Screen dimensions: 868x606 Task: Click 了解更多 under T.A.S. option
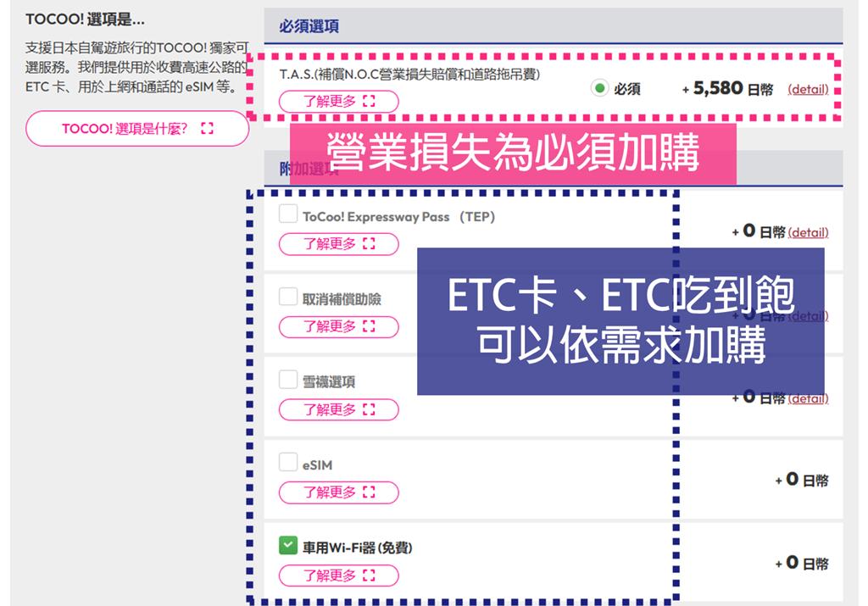339,101
